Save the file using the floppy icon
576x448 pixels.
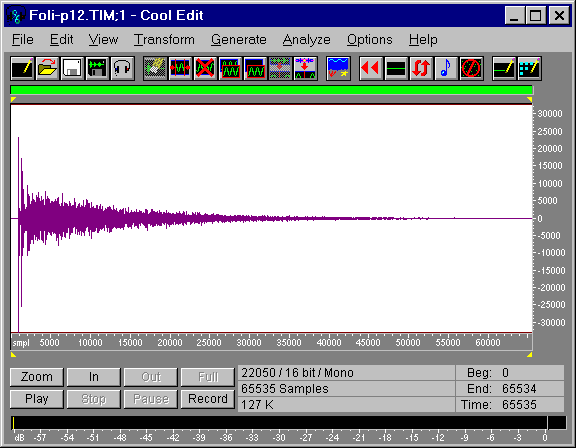[x=72, y=69]
